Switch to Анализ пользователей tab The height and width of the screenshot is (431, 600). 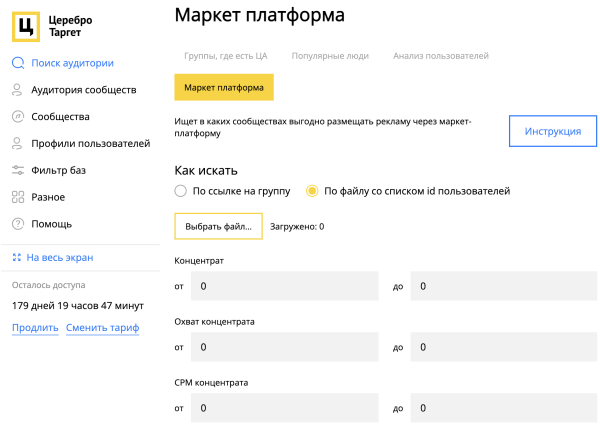pyautogui.click(x=441, y=56)
